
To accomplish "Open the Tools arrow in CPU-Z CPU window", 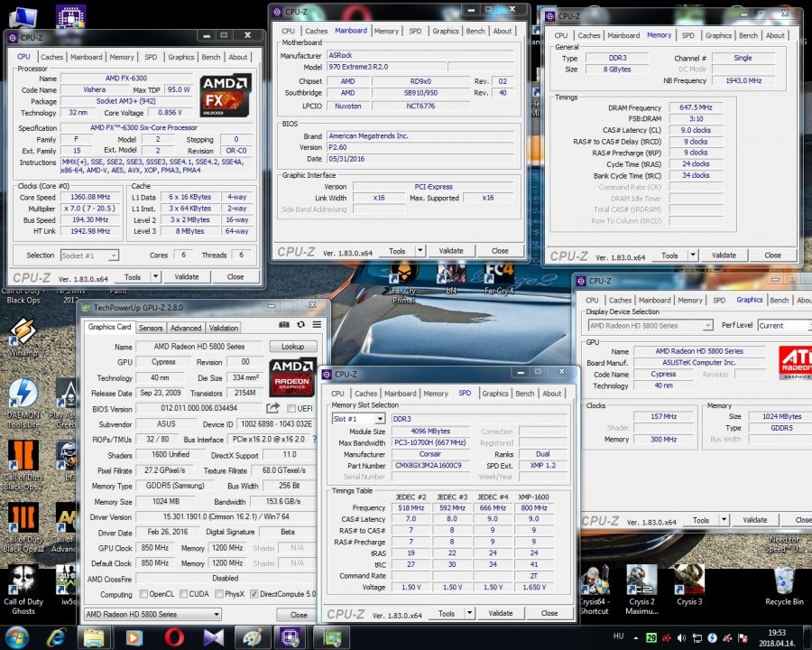I will tap(155, 277).
